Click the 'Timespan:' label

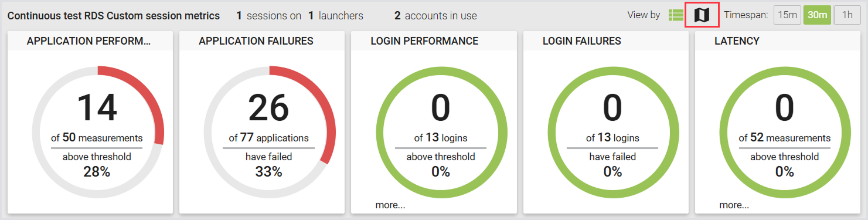point(746,15)
